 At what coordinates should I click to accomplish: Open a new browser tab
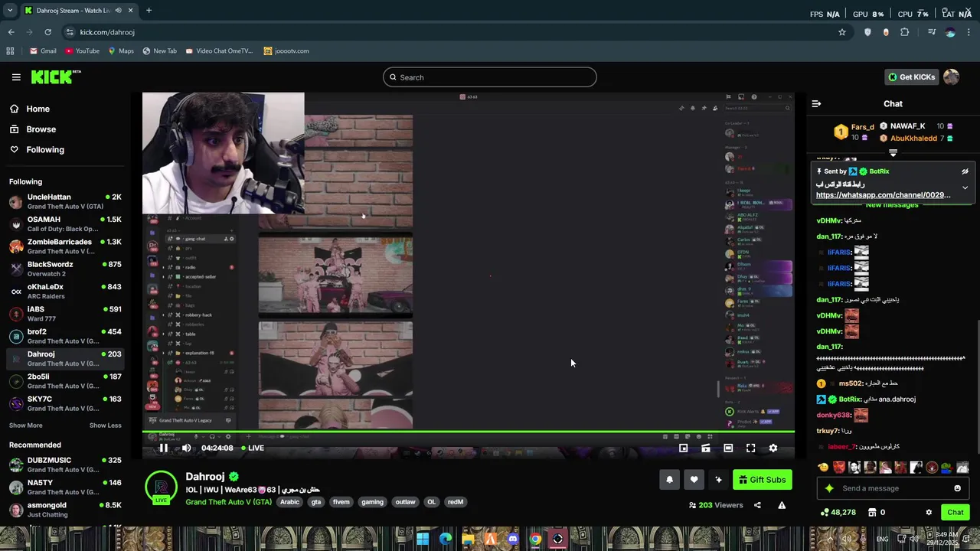(149, 11)
